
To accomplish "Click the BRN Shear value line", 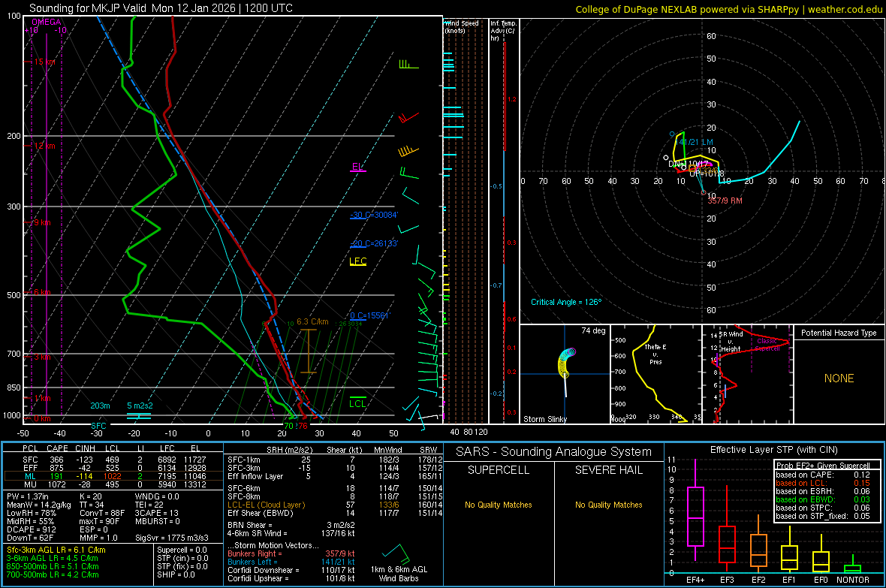I will click(x=291, y=525).
